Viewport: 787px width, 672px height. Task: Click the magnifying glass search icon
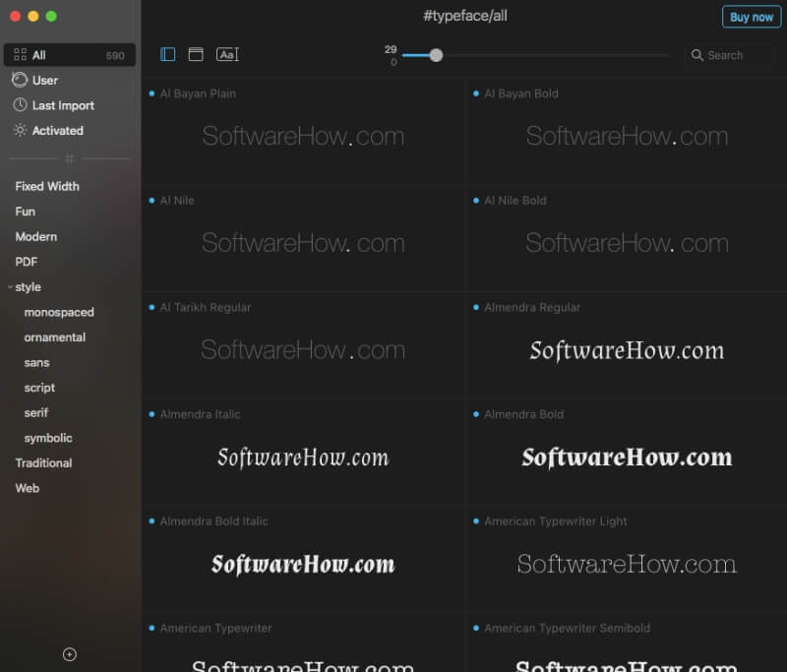coord(697,55)
